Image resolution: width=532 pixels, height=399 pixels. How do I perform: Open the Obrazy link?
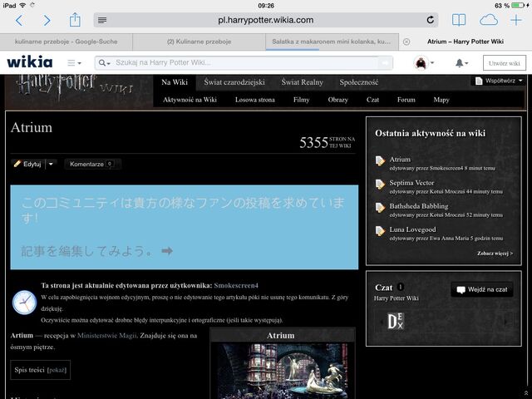[x=338, y=100]
